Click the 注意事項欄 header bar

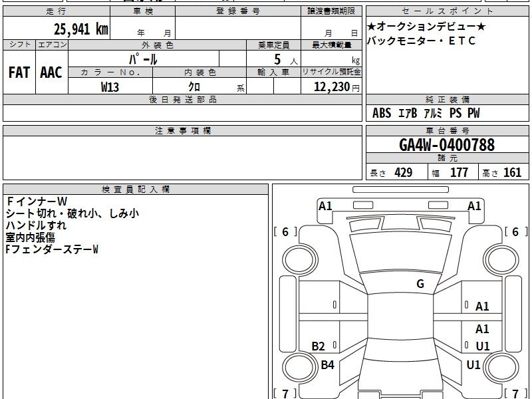(x=182, y=130)
